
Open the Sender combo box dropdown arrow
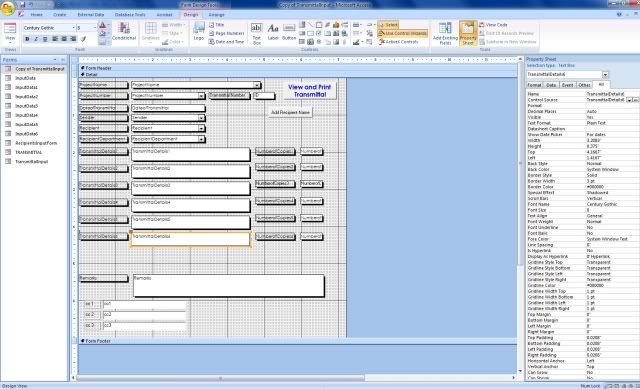[201, 118]
